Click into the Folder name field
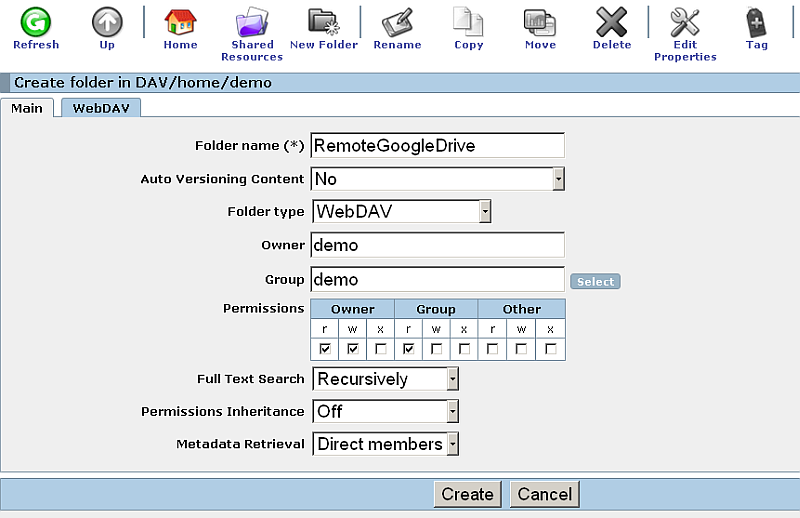 [x=437, y=146]
